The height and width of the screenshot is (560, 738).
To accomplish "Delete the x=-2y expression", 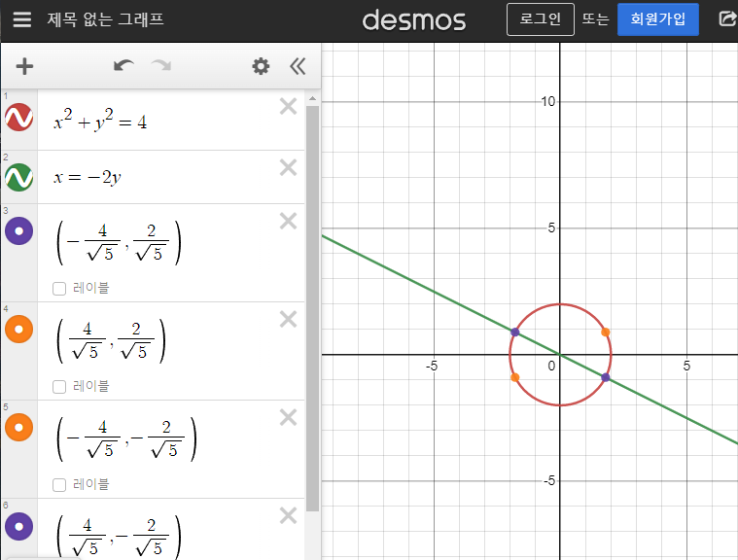I will [288, 167].
